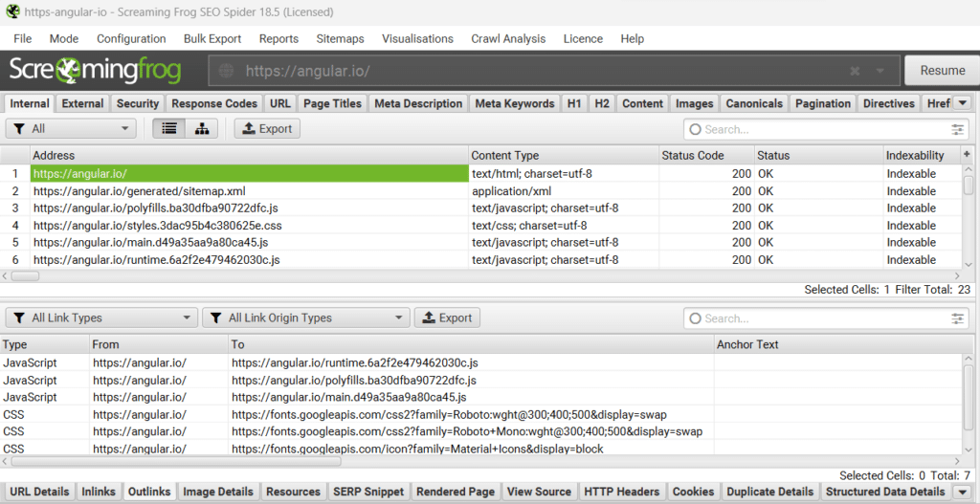This screenshot has height=504, width=980.
Task: Select the Material+Icons googleapis link row
Action: 481,449
